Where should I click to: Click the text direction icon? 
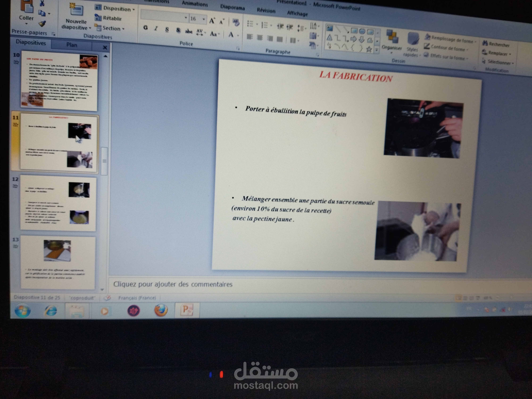[313, 26]
